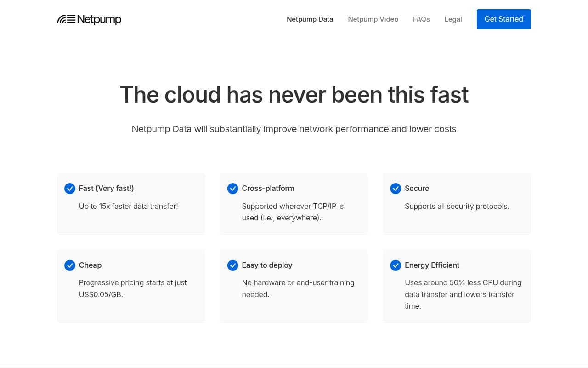This screenshot has width=588, height=368.
Task: Open the Netpump Data nav item
Action: click(x=310, y=19)
